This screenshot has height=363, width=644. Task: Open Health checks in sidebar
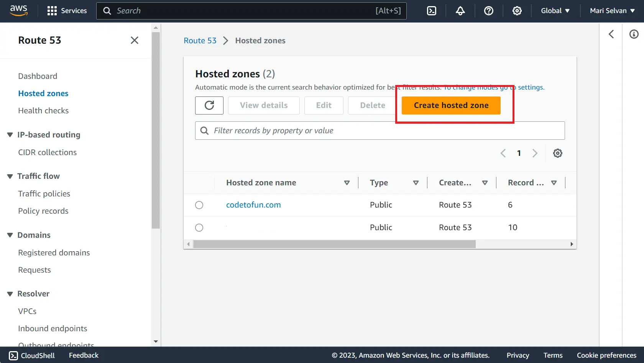(43, 111)
